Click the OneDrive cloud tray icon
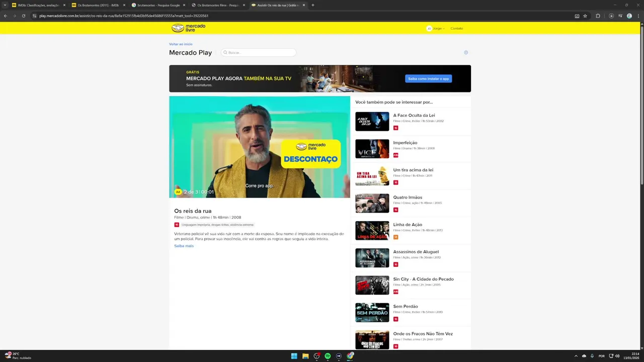 (584, 356)
